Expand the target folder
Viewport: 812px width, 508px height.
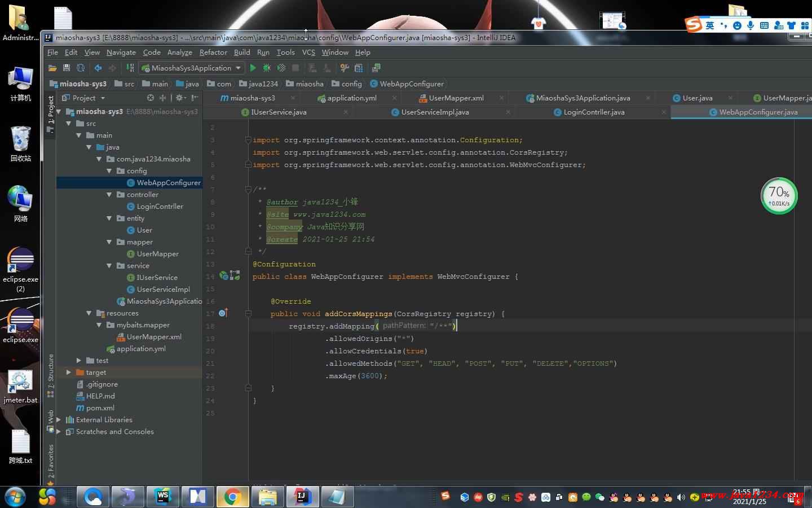(69, 372)
